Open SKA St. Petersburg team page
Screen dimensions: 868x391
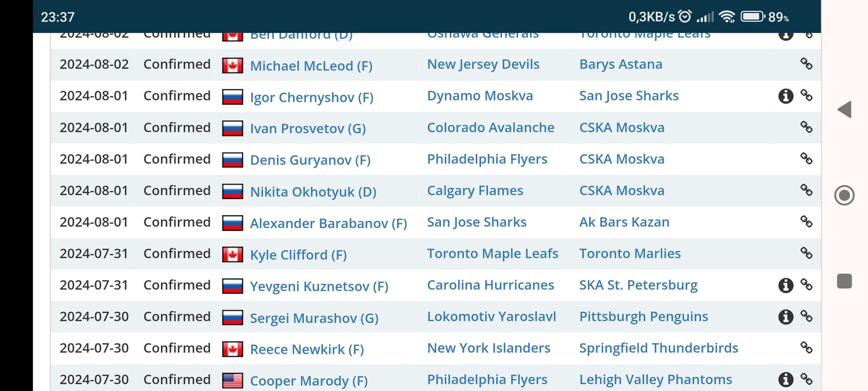(x=638, y=285)
